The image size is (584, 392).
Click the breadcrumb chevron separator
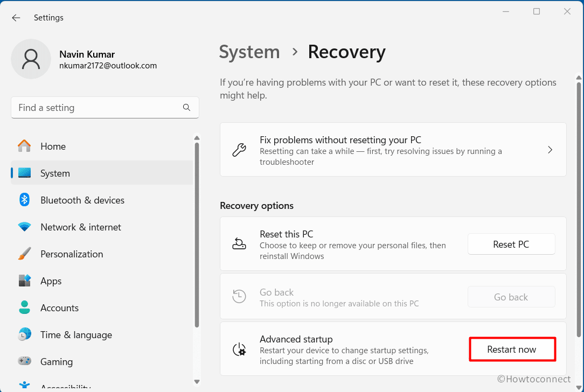point(295,52)
